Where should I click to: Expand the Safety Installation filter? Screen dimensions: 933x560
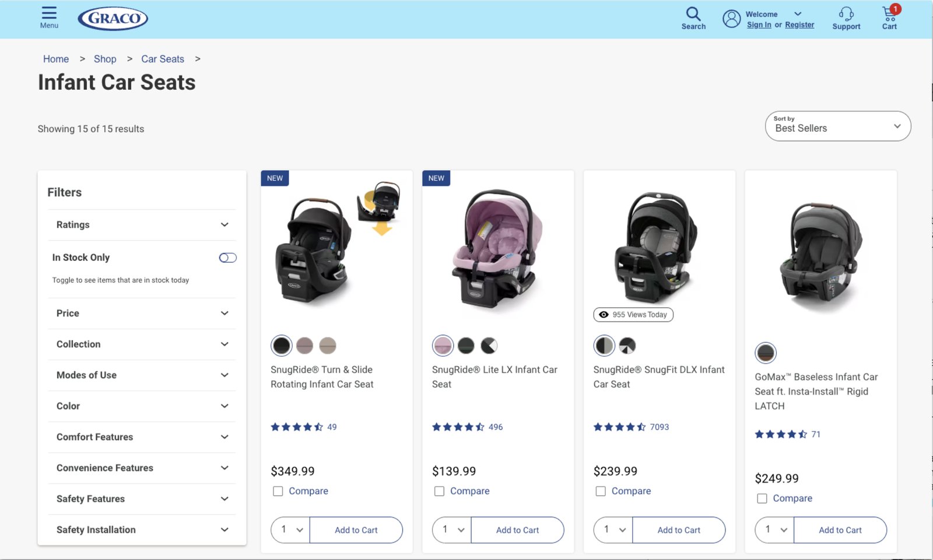pyautogui.click(x=142, y=530)
